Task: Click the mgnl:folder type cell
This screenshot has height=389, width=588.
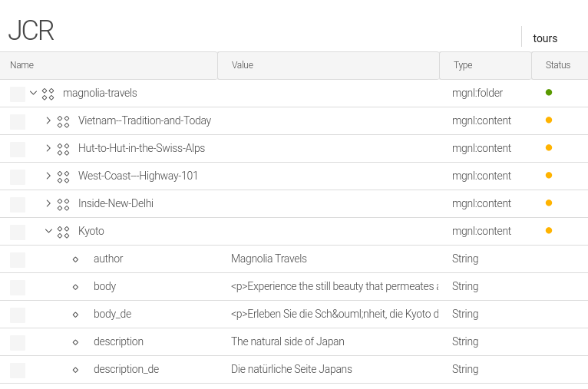Action: 477,93
